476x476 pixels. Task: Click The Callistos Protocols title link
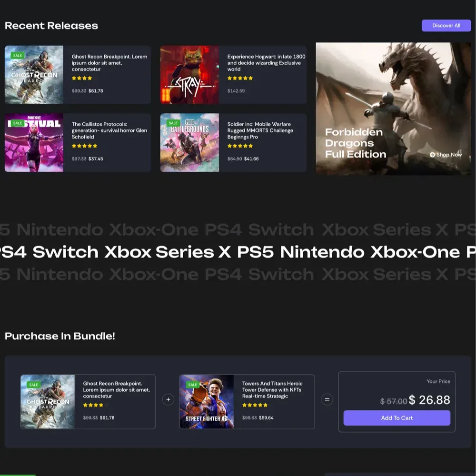109,130
